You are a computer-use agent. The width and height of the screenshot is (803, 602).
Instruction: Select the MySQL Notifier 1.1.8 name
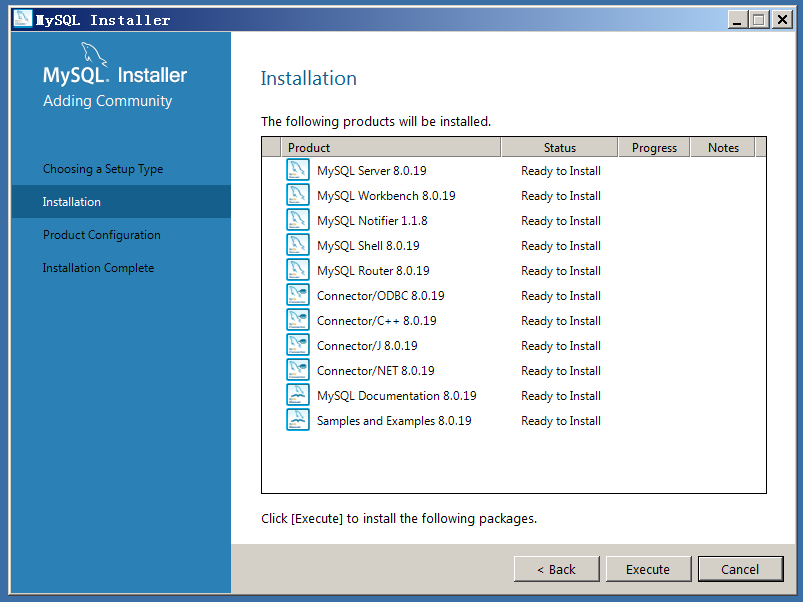point(372,221)
